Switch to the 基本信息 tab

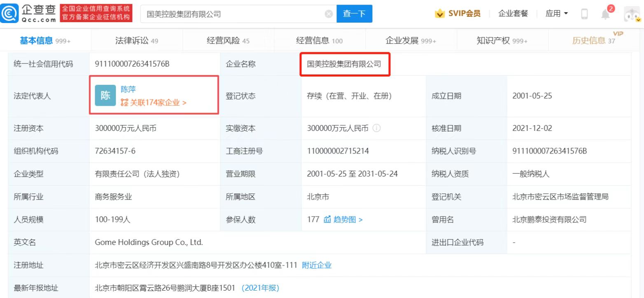[x=45, y=40]
